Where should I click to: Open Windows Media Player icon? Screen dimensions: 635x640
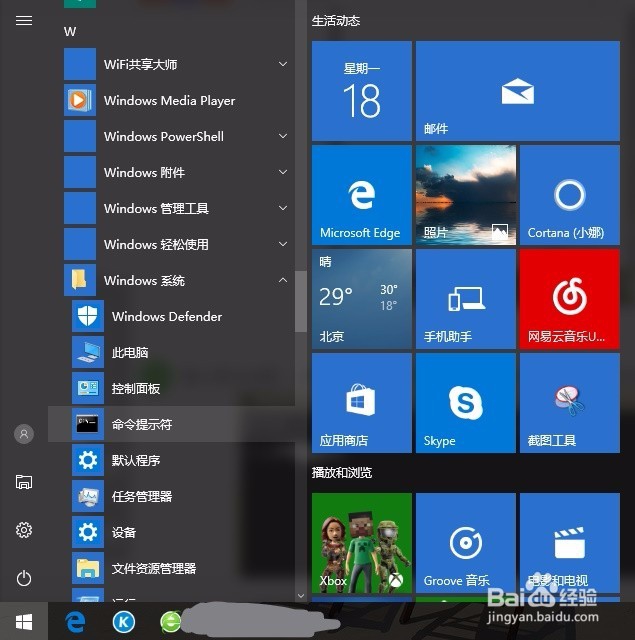[80, 100]
